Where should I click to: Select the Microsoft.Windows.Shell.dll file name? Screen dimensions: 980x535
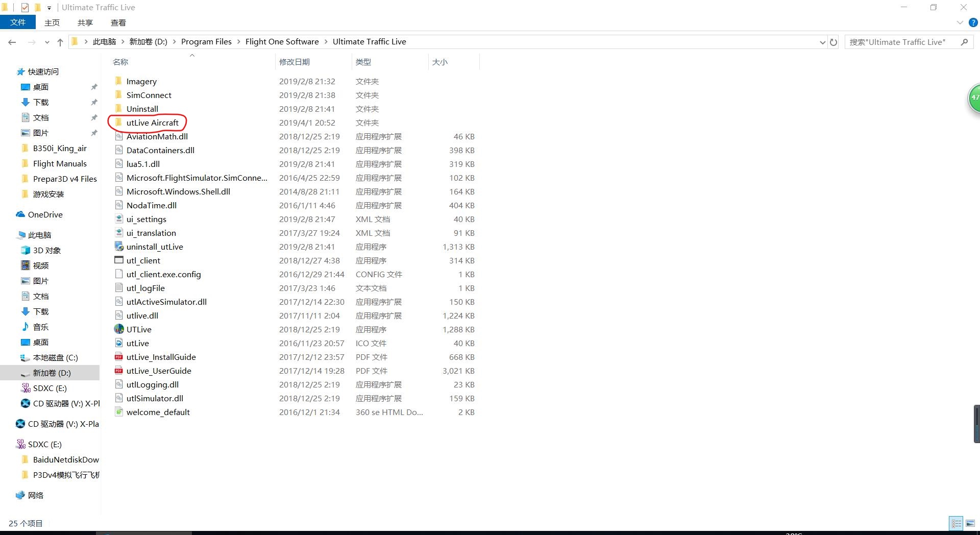coord(178,191)
